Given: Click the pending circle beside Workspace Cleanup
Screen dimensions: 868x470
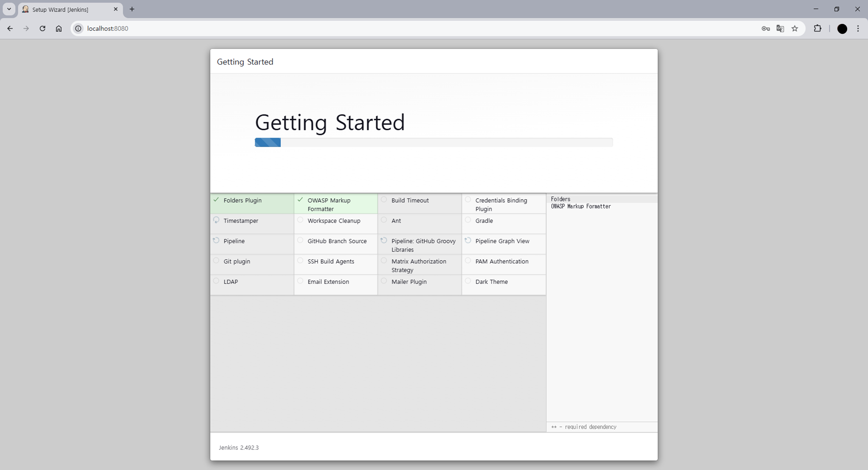Looking at the screenshot, I should click(300, 220).
